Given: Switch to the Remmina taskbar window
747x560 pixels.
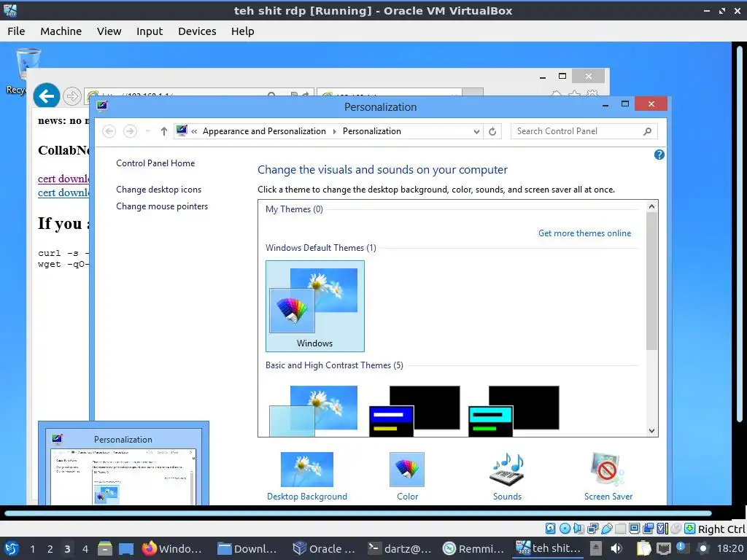Looking at the screenshot, I should click(473, 548).
